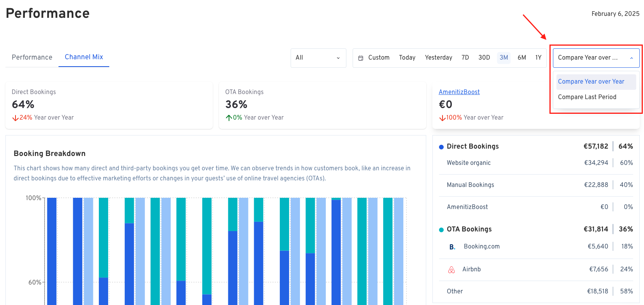
Task: Click the red down arrow by 24%
Action: tap(15, 118)
